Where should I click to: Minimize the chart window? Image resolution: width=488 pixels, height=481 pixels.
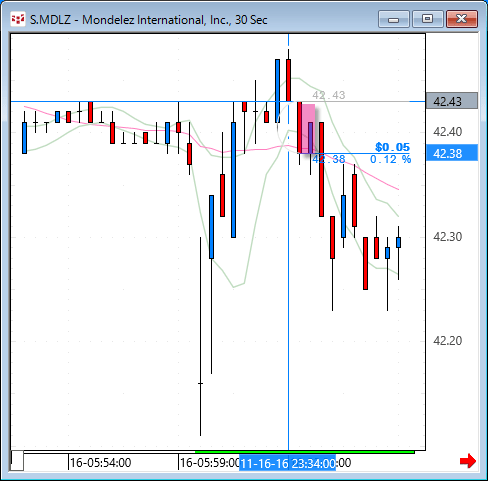(x=394, y=19)
